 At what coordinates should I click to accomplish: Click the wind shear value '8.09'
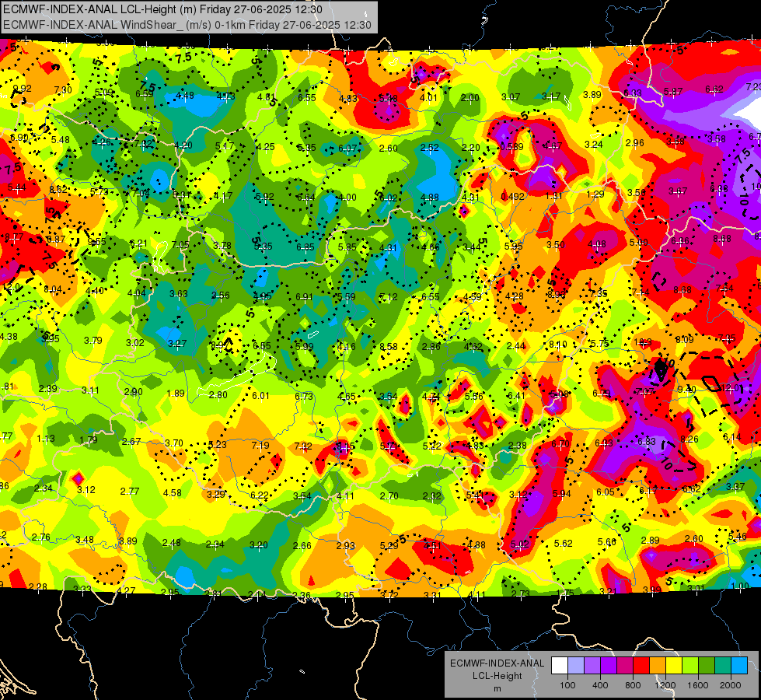point(684,339)
